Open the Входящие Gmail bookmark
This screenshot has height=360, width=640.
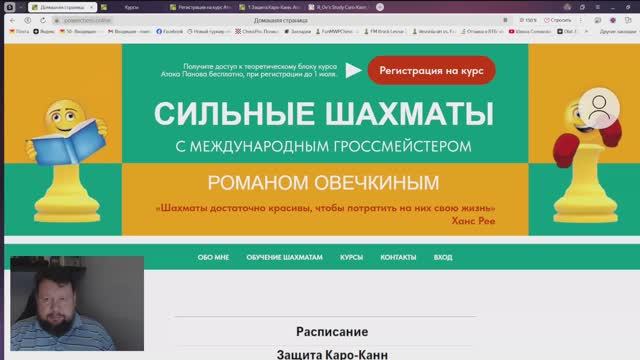tap(129, 31)
